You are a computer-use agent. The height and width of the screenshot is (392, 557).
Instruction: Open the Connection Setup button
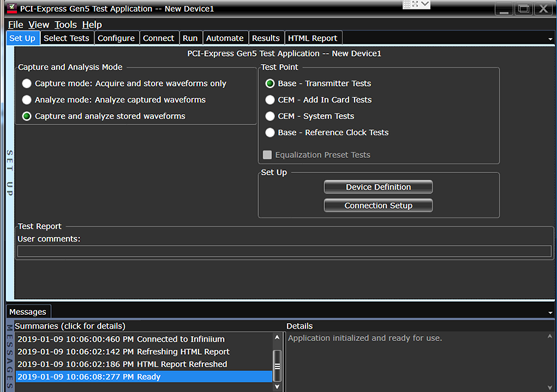pos(378,205)
